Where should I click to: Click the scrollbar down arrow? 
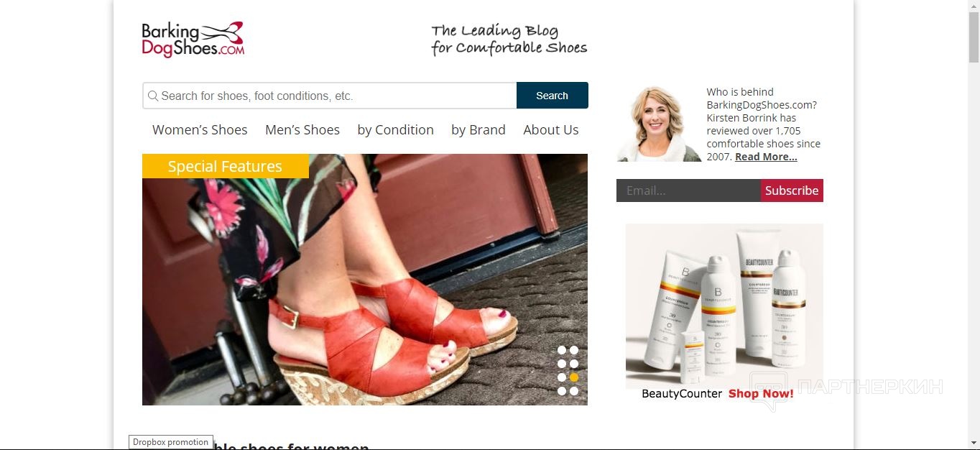[974, 443]
